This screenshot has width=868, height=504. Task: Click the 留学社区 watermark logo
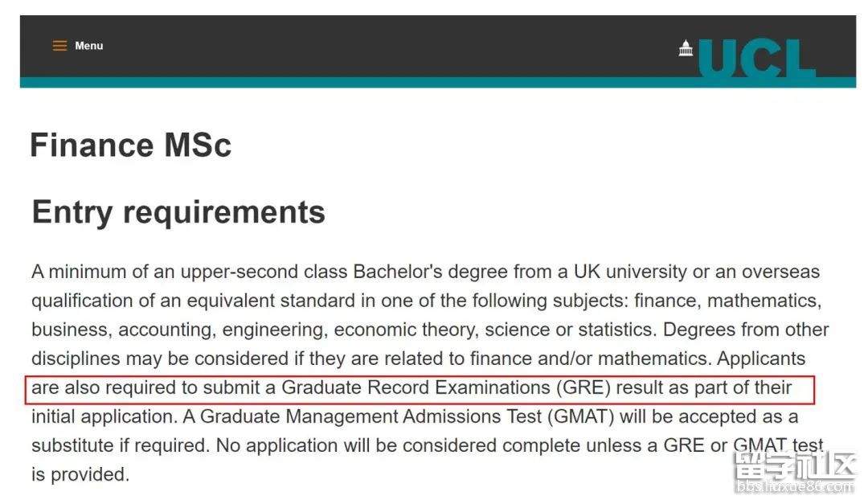pos(795,465)
